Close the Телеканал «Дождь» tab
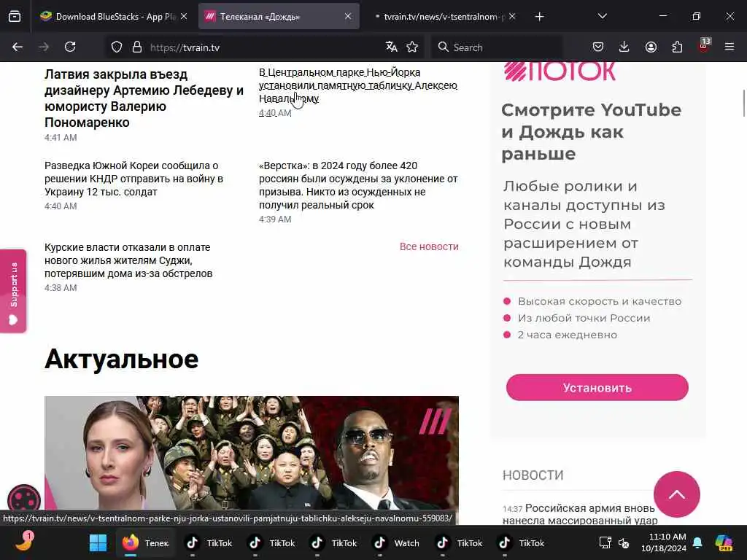747x560 pixels. coord(348,16)
